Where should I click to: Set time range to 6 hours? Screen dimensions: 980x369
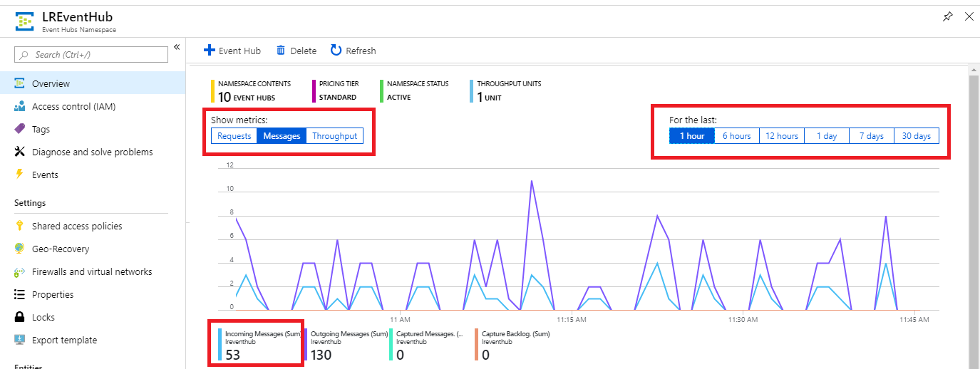736,136
